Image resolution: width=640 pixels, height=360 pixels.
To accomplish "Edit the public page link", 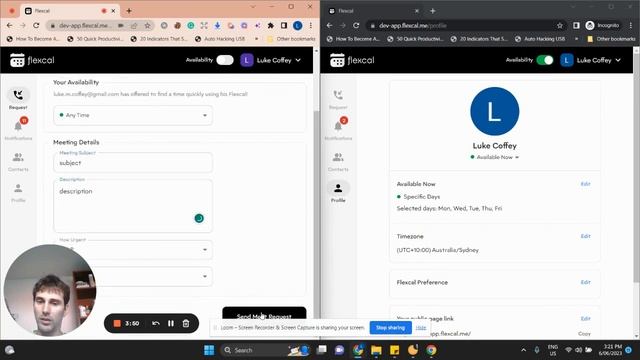I will (x=585, y=318).
